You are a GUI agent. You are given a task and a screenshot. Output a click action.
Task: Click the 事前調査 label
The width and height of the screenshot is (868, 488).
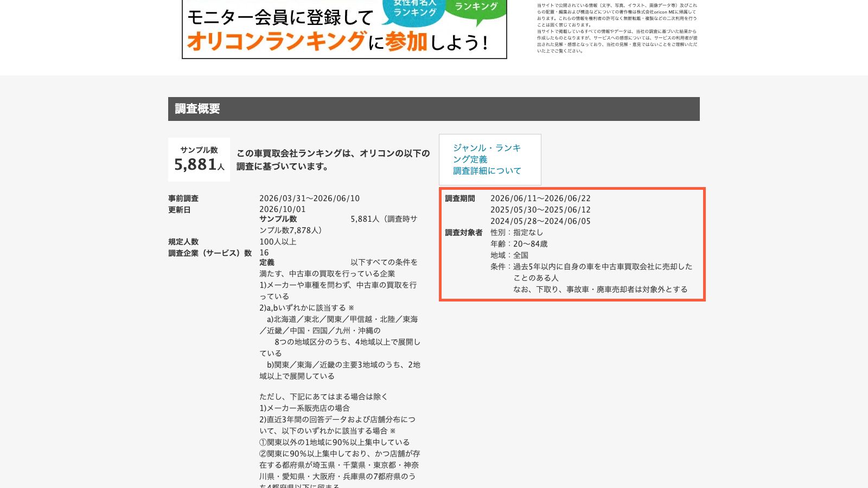[183, 198]
